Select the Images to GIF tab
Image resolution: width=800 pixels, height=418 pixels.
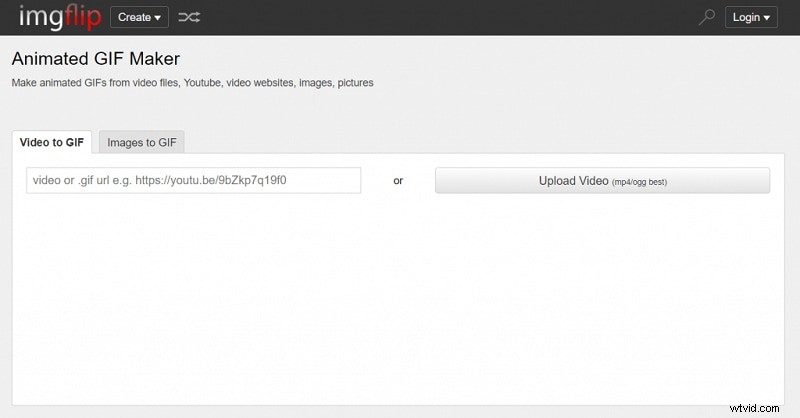click(x=141, y=142)
